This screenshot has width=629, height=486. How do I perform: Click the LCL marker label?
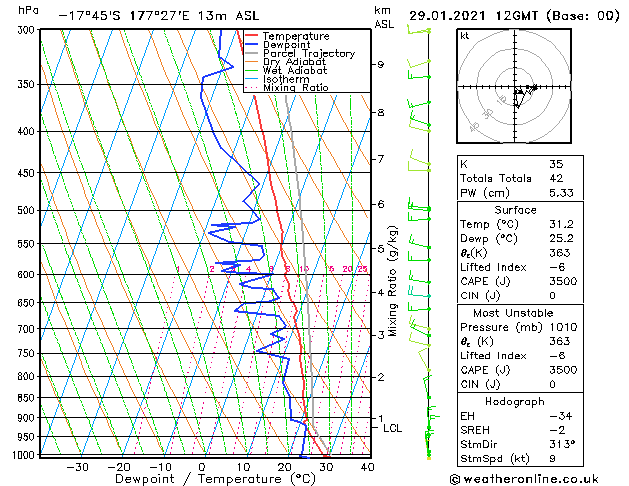click(x=392, y=428)
